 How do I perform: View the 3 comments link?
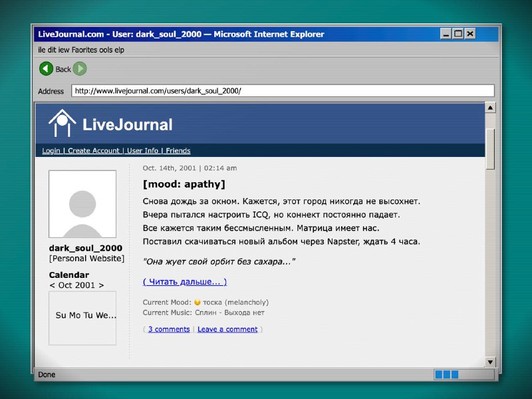[x=169, y=329]
